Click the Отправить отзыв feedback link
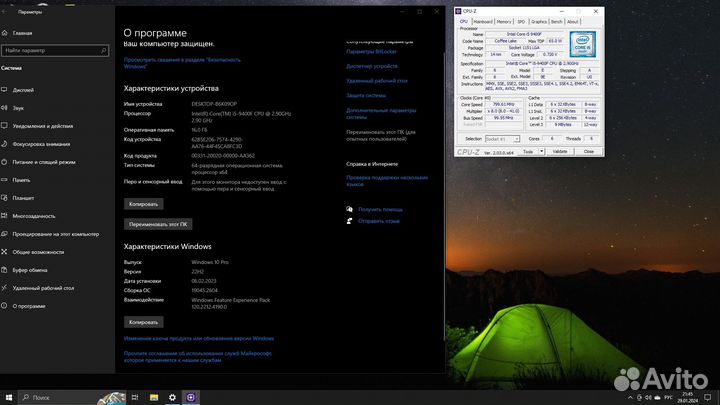This screenshot has width=720, height=405. (x=378, y=221)
